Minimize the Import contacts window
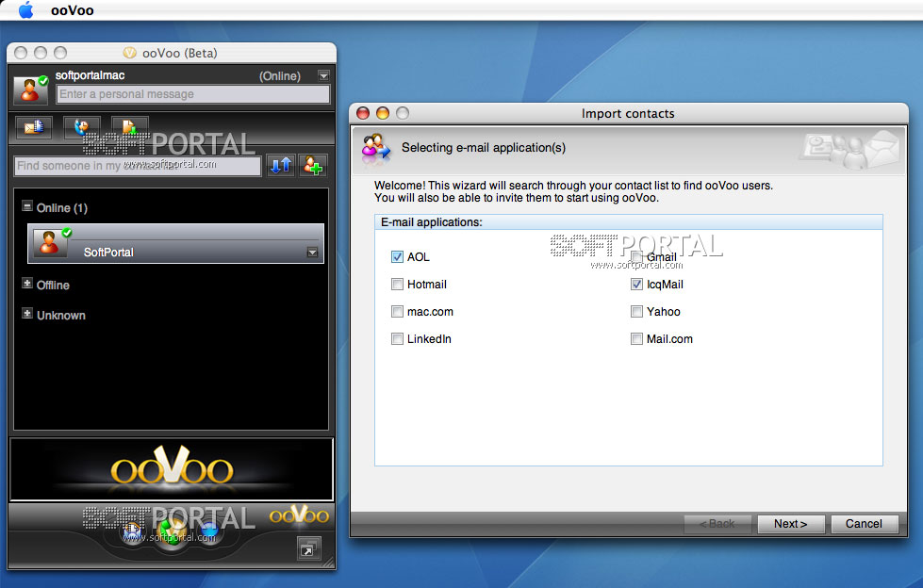The image size is (923, 588). coord(383,113)
